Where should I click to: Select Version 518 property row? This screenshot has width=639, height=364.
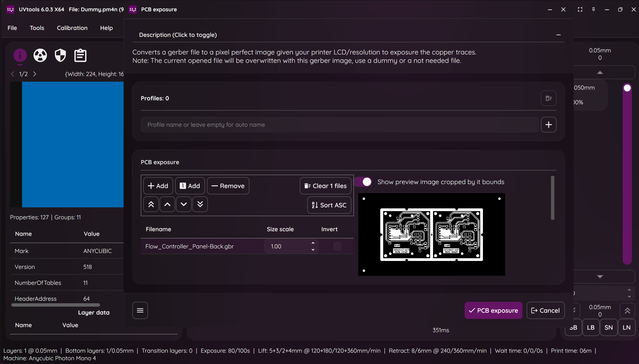pos(67,267)
